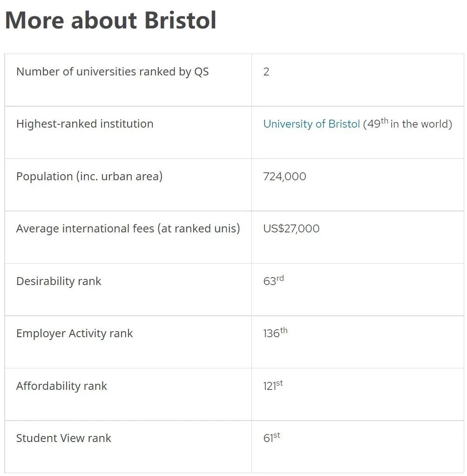
Task: Open the University of Bristol link
Action: pyautogui.click(x=311, y=124)
